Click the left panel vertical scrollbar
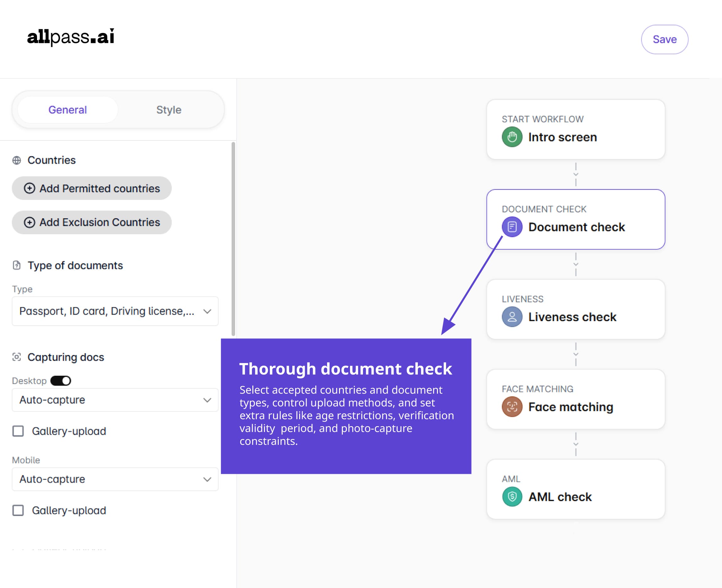The image size is (722, 588). point(233,238)
